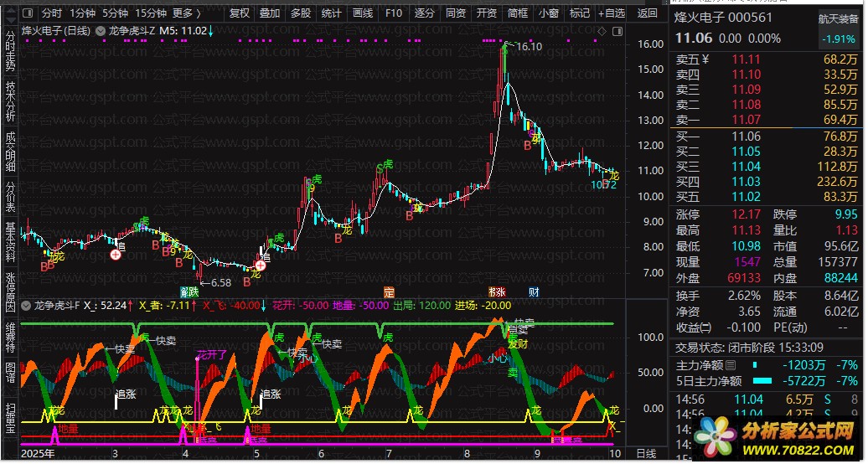The width and height of the screenshot is (868, 464).
Task: Click the ¥ icon beside 卖五
Action: coord(705,59)
